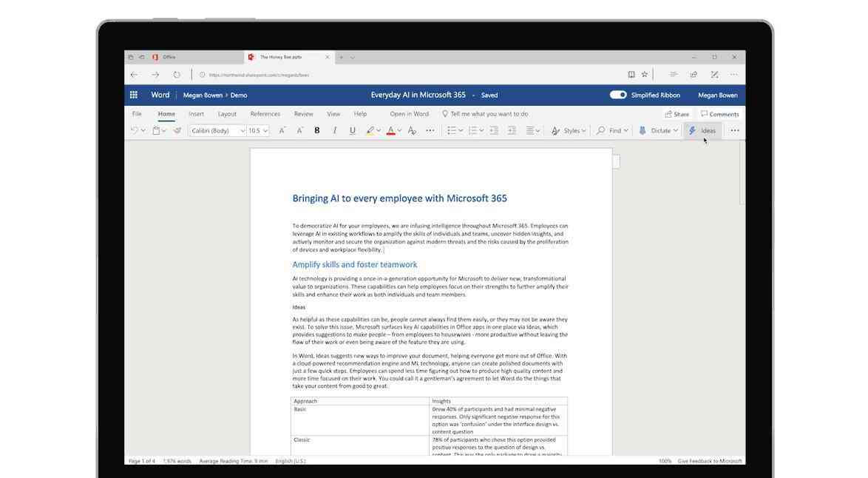Click the browser back arrow

[134, 74]
